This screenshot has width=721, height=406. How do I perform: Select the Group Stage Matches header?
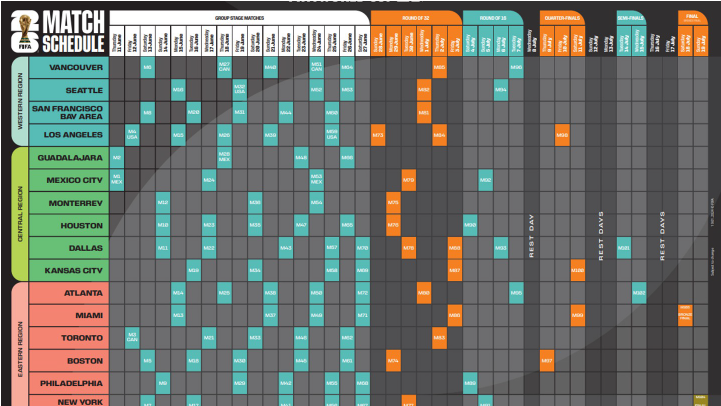pos(239,17)
